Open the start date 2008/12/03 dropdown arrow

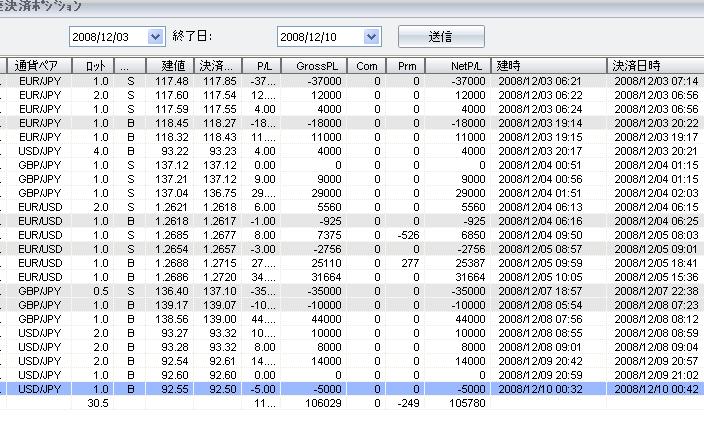pos(155,36)
